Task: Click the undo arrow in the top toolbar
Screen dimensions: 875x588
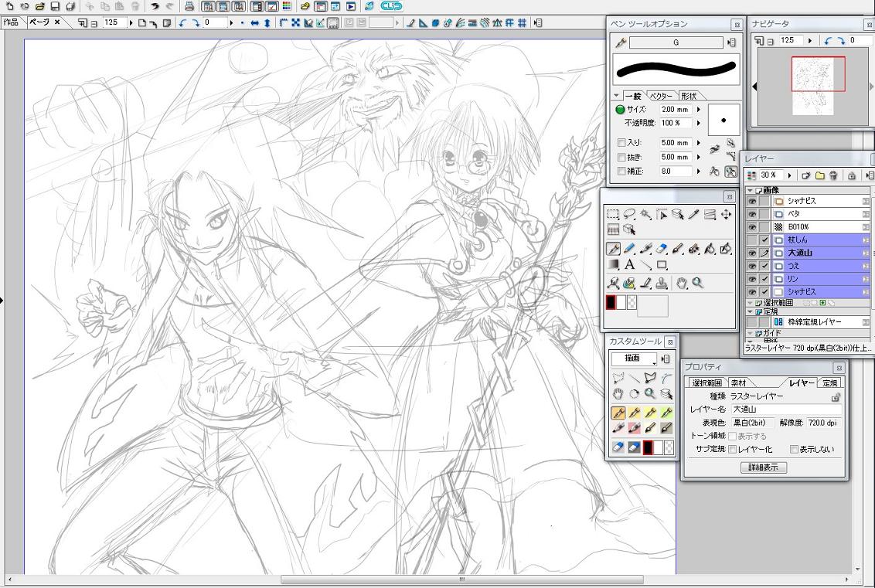Action: pos(155,6)
